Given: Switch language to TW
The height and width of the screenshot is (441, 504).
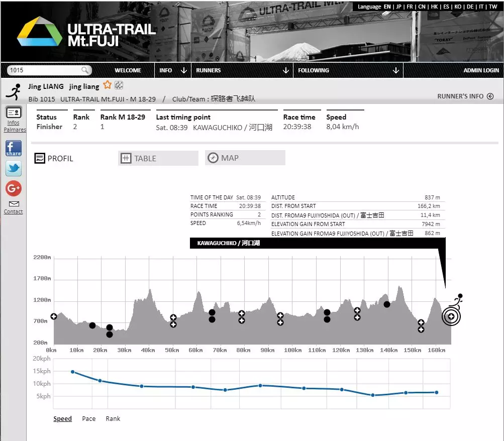Looking at the screenshot, I should click(493, 7).
